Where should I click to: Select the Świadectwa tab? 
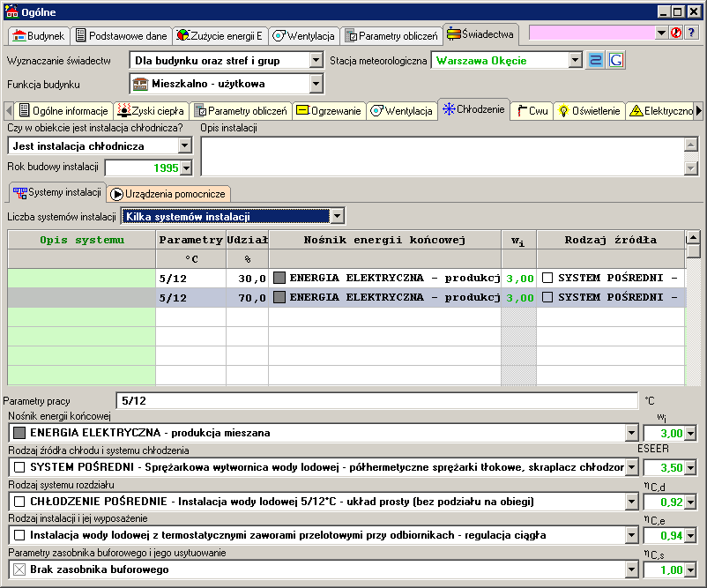coord(480,33)
